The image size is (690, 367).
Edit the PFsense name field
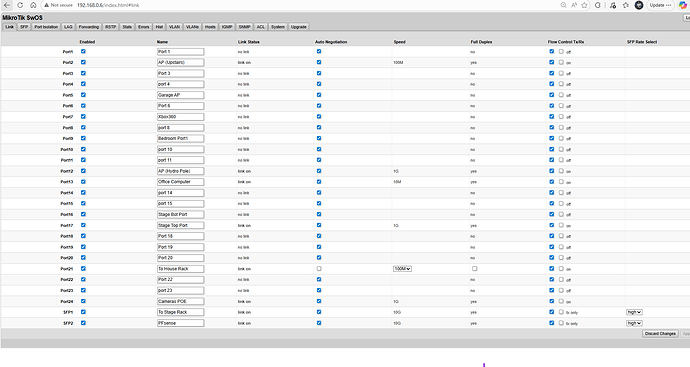[180, 323]
